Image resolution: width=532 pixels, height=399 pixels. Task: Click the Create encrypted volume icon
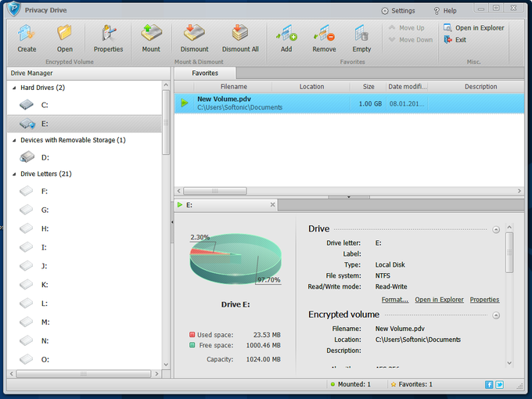[x=27, y=34]
